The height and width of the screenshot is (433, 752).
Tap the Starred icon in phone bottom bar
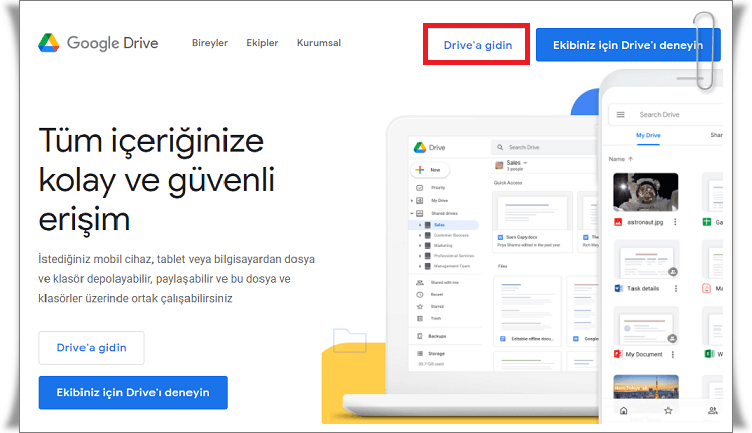[668, 410]
